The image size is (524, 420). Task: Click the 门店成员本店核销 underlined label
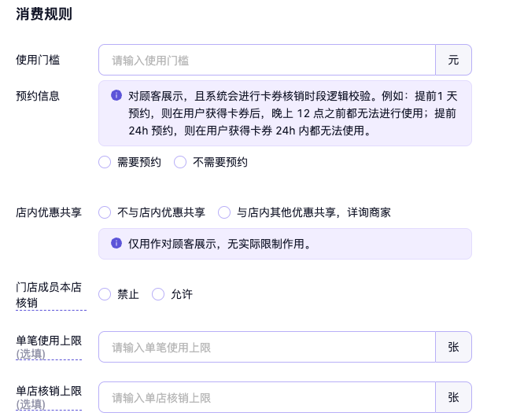[49, 295]
